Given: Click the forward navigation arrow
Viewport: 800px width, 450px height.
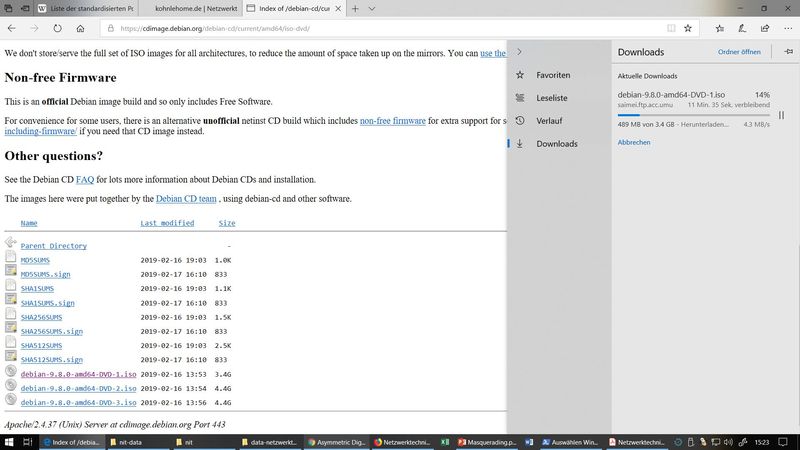Looking at the screenshot, I should [34, 29].
